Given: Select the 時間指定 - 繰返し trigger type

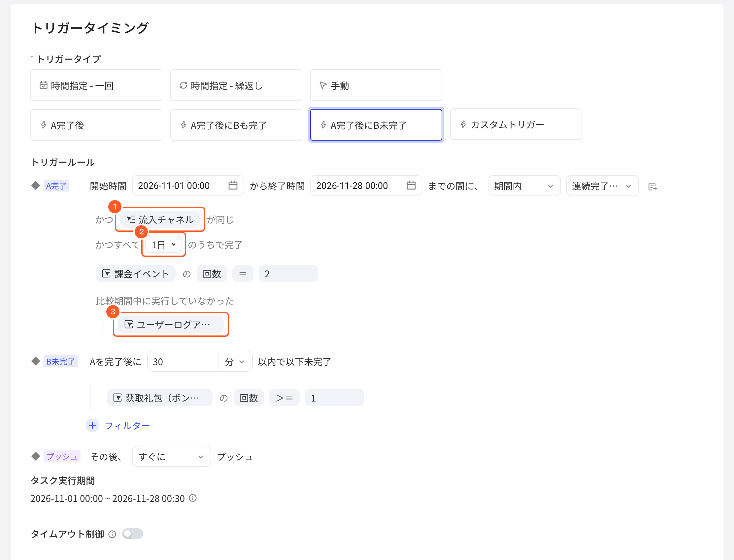Looking at the screenshot, I should pos(236,85).
